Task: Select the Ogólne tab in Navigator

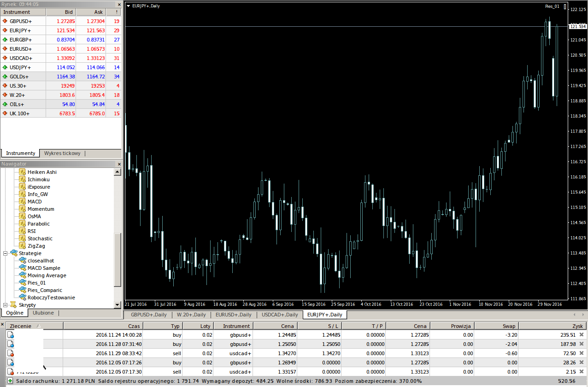Action: 15,313
